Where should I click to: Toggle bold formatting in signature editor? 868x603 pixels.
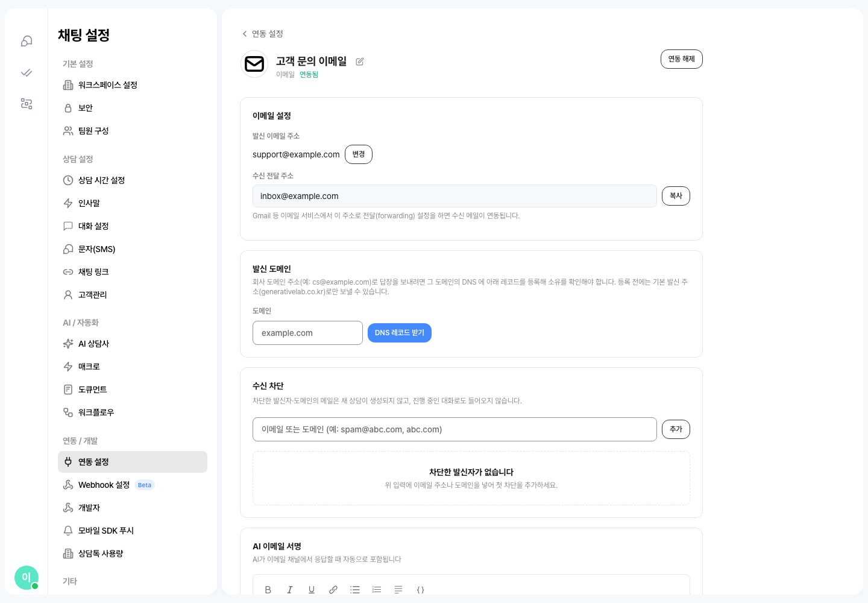tap(268, 590)
